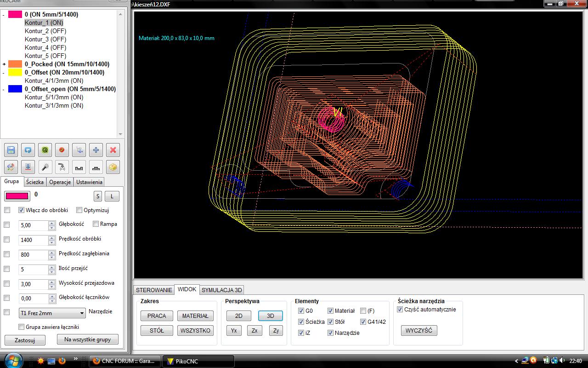Toggle the Materiał elements checkbox
This screenshot has width=588, height=368.
(330, 311)
